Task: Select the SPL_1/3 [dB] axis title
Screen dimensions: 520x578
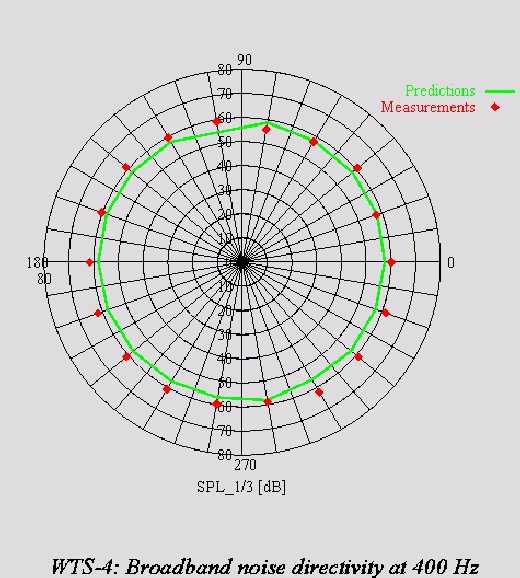Action: click(x=241, y=487)
